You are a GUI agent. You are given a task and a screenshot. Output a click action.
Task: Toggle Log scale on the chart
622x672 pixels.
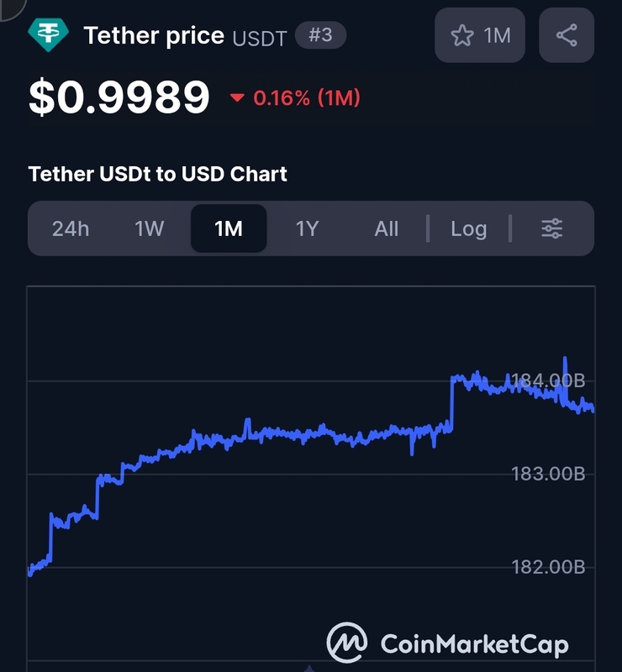click(x=468, y=228)
